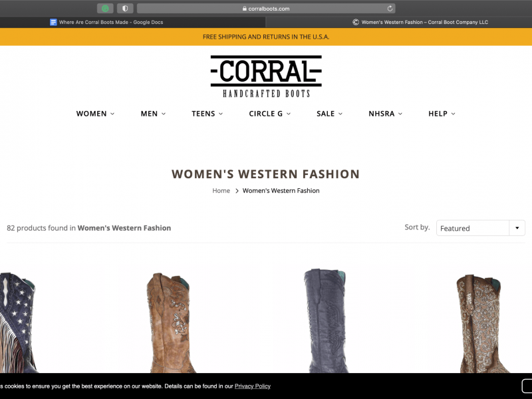The image size is (532, 399).
Task: Click the Corral Handcrafted Boots logo
Action: tap(266, 76)
